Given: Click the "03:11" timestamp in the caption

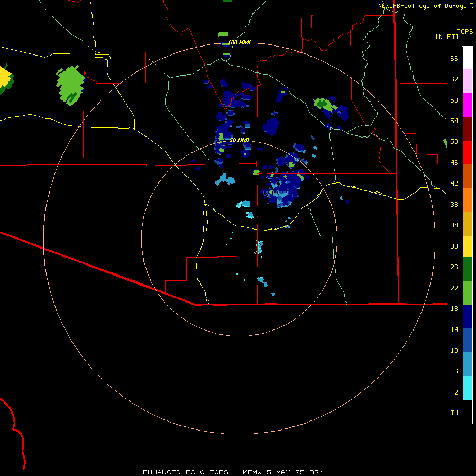Looking at the screenshot, I should (x=321, y=472).
